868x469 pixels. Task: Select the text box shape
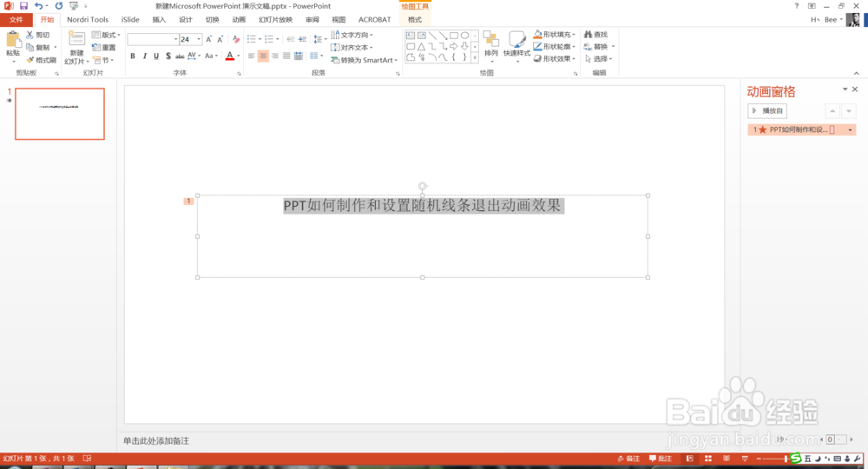(411, 36)
